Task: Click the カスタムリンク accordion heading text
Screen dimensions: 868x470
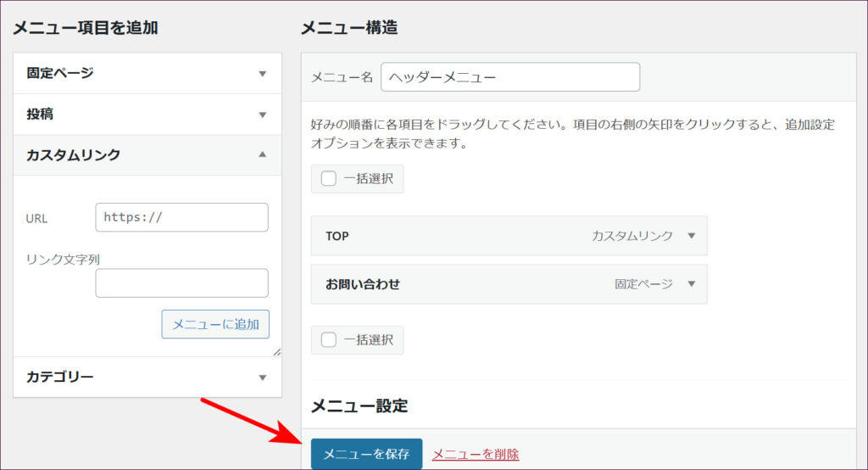Action: click(74, 154)
